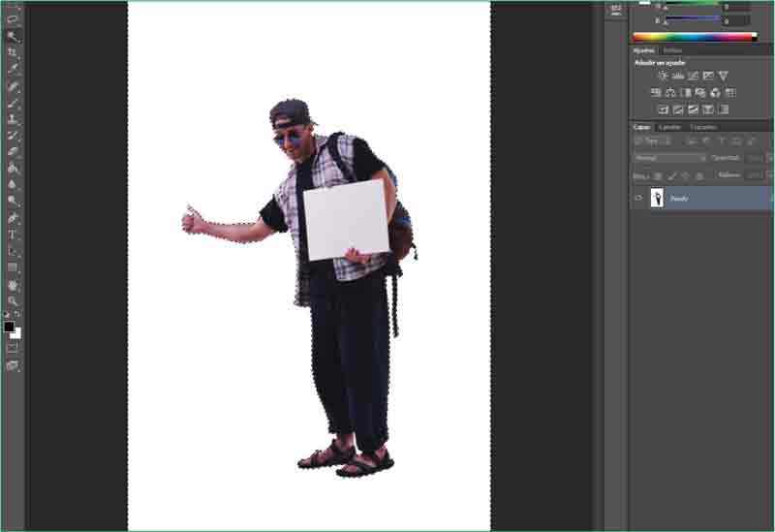
Task: Select the Crop tool
Action: pos(13,52)
